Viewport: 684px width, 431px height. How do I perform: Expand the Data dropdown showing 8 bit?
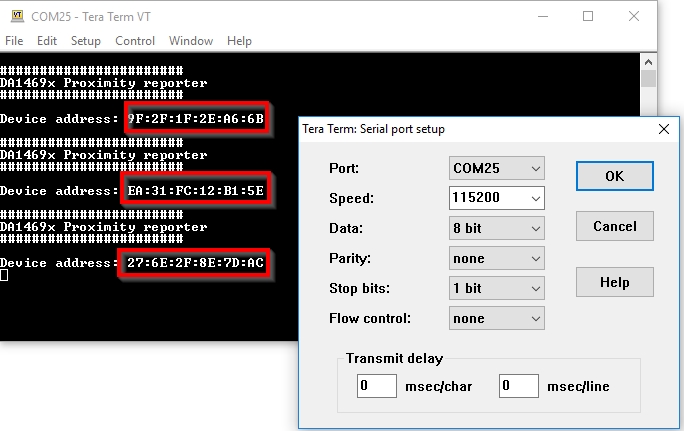[496, 228]
